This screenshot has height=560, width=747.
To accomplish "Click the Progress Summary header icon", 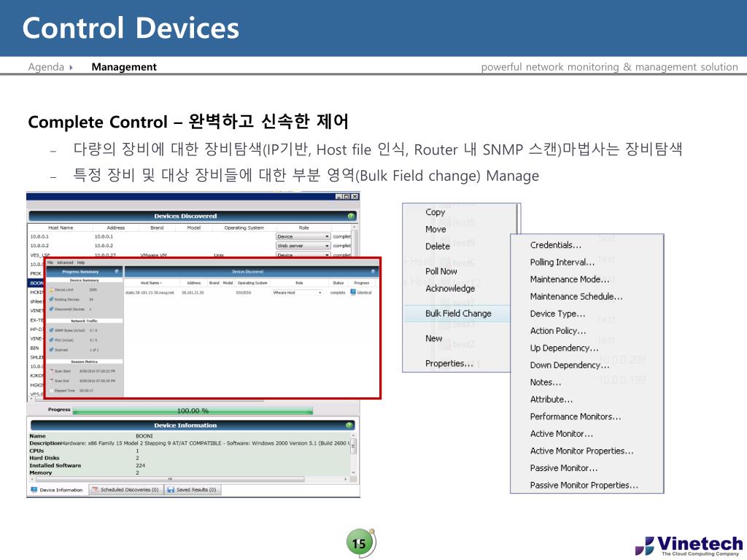I will click(117, 271).
